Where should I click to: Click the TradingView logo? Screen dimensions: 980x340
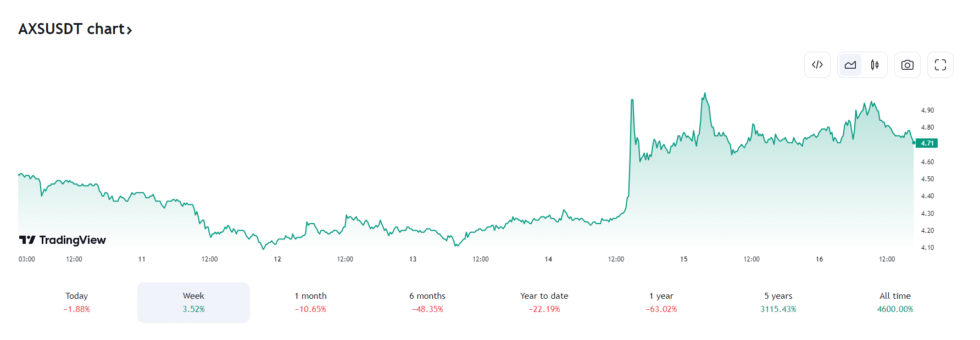click(63, 240)
